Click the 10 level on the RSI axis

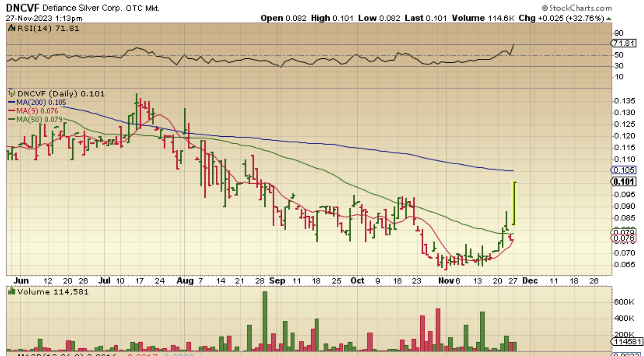pyautogui.click(x=619, y=77)
